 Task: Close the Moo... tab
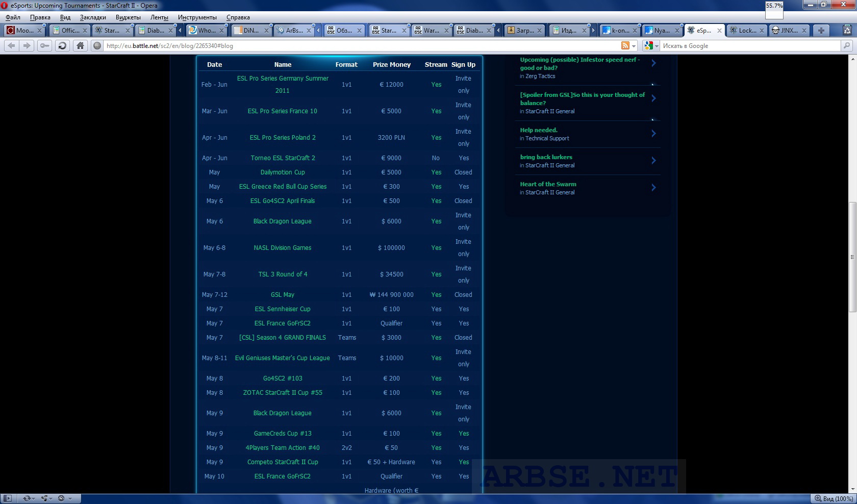click(x=39, y=31)
